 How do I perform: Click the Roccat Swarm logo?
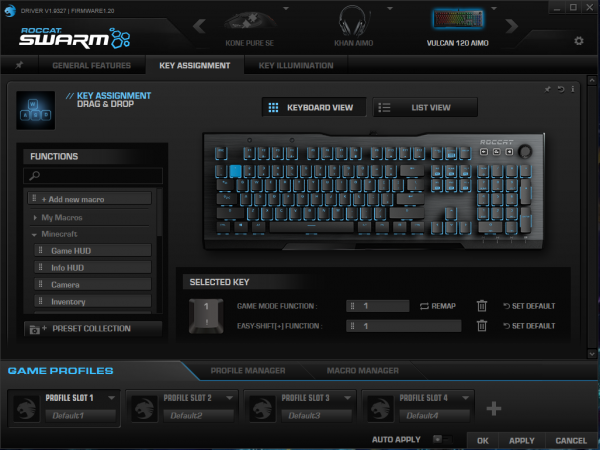tap(75, 38)
